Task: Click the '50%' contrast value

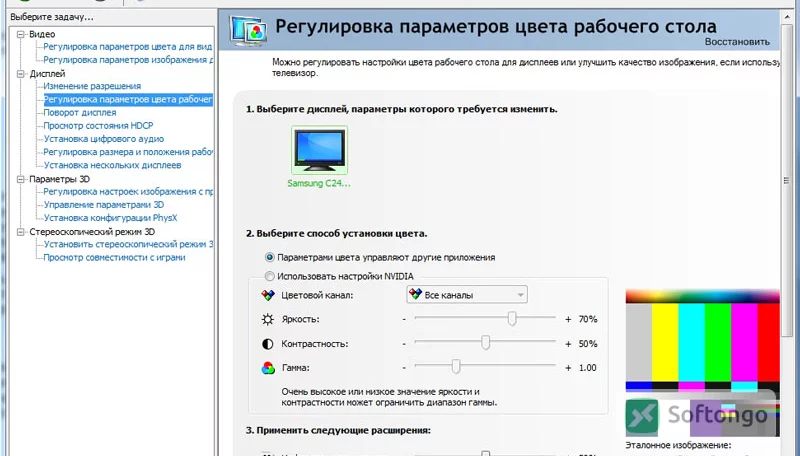Action: pyautogui.click(x=588, y=344)
